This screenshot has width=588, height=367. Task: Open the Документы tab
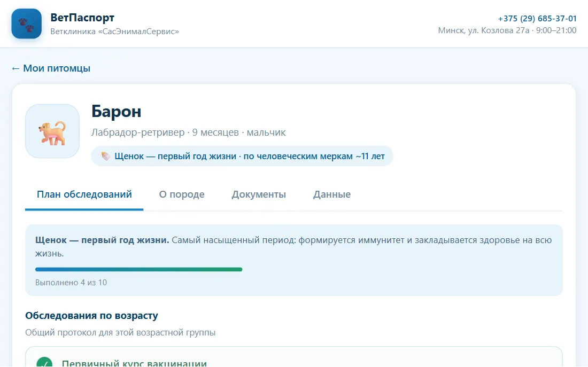tap(259, 194)
